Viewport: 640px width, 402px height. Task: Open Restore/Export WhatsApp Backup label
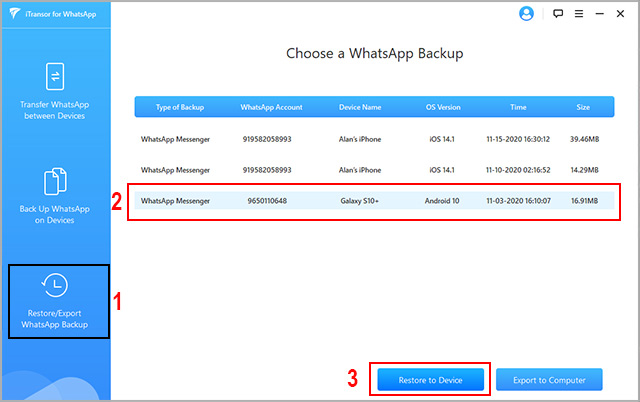coord(55,319)
